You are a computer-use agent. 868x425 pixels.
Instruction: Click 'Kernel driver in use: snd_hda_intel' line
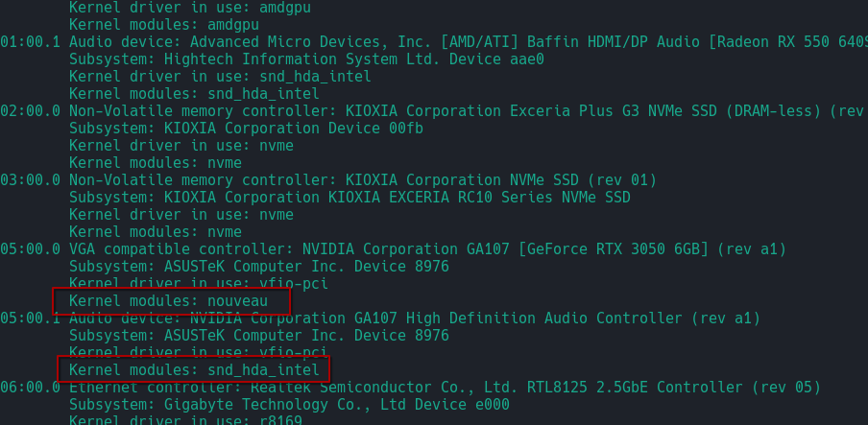point(220,77)
